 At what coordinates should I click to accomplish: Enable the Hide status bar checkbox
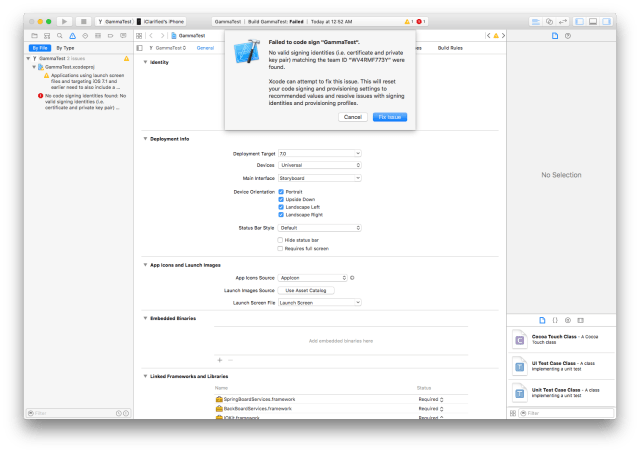280,240
